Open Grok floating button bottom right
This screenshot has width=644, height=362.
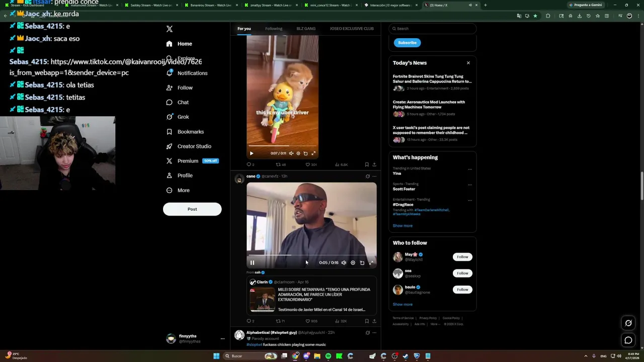point(628,323)
